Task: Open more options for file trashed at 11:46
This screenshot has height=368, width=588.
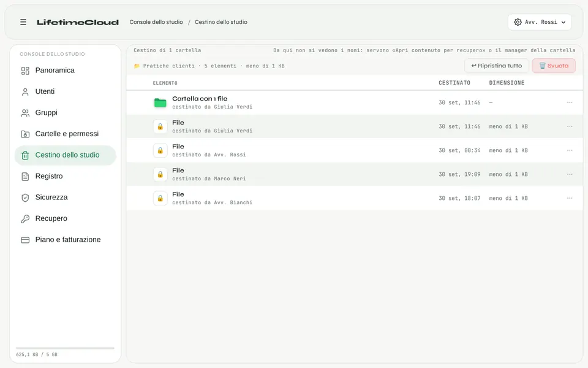Action: pyautogui.click(x=570, y=126)
